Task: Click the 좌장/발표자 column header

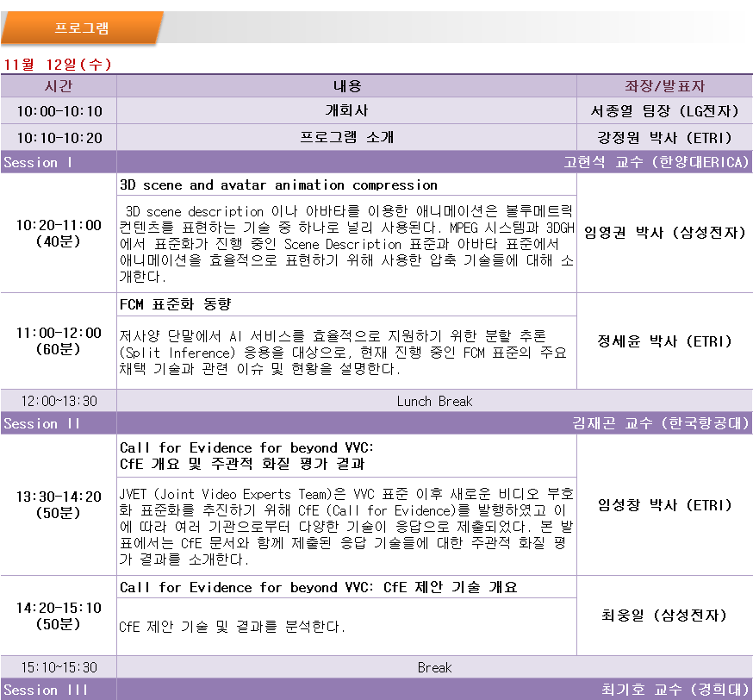Action: [x=664, y=86]
